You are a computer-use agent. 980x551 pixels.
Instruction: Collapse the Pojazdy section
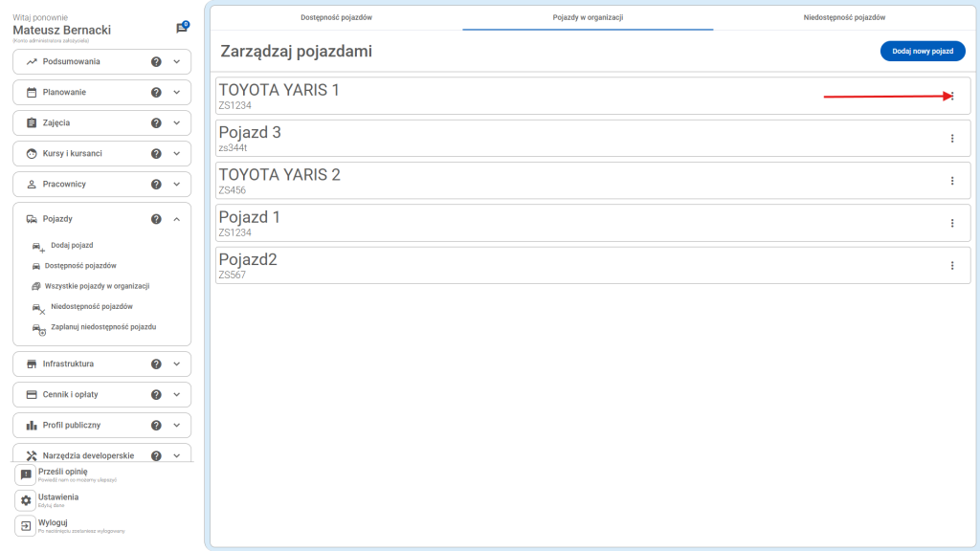point(177,219)
